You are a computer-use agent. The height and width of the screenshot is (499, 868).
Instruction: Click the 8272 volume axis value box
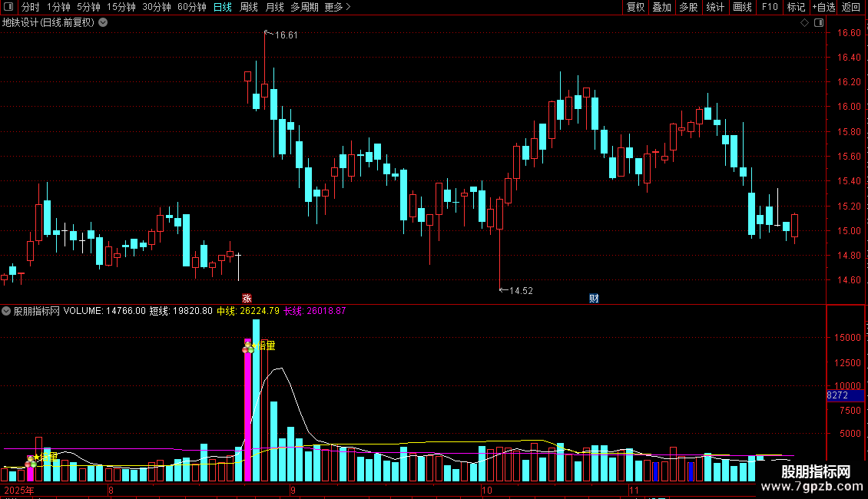(845, 395)
